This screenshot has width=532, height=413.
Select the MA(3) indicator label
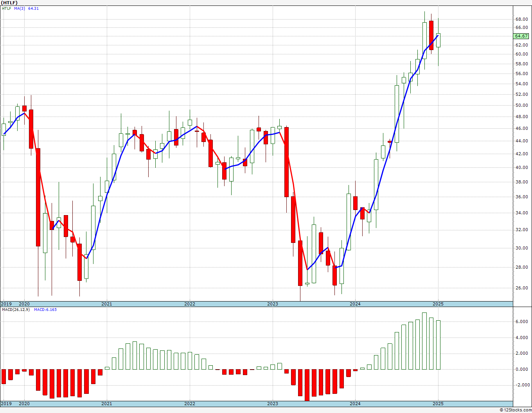(20, 9)
